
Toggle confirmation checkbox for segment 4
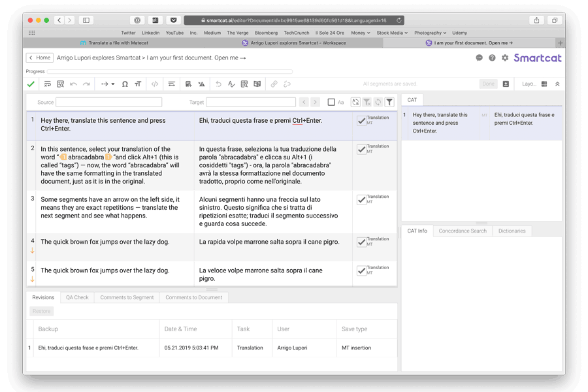tap(361, 242)
